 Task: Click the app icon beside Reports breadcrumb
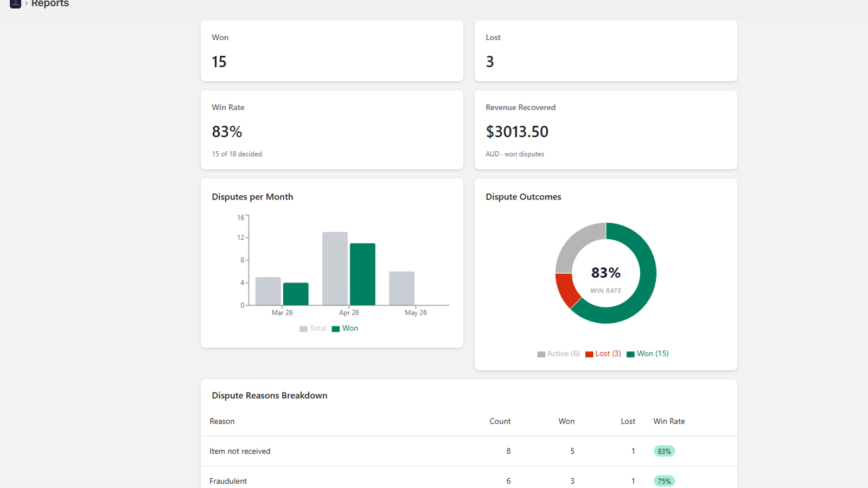(15, 3)
